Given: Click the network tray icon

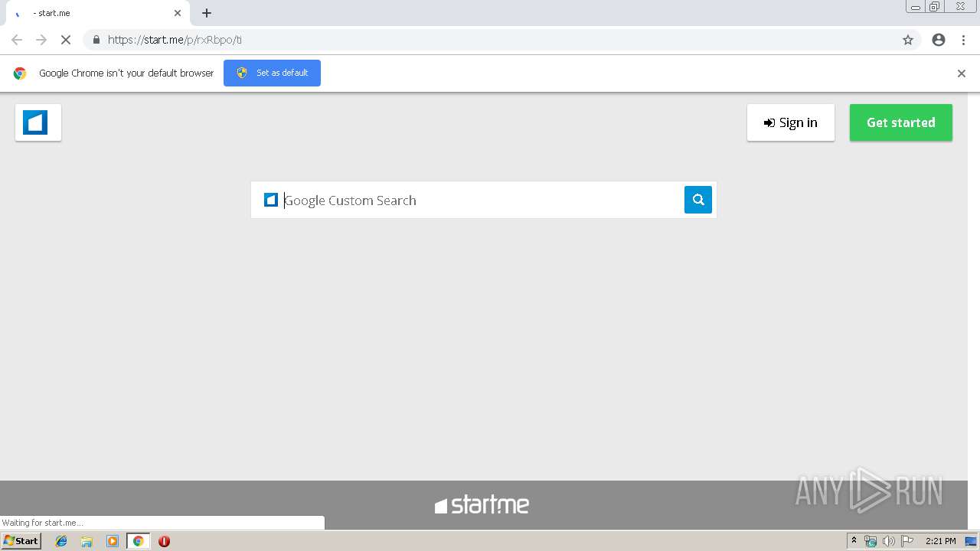Looking at the screenshot, I should tap(870, 541).
